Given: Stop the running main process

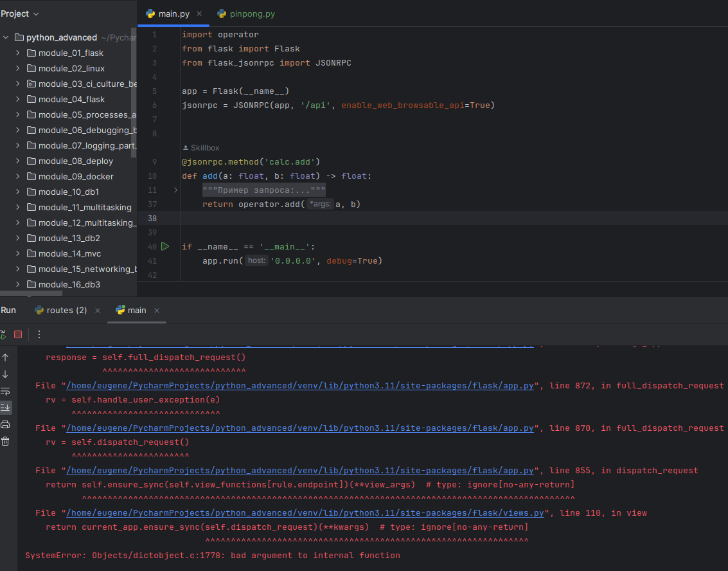Looking at the screenshot, I should 18,334.
